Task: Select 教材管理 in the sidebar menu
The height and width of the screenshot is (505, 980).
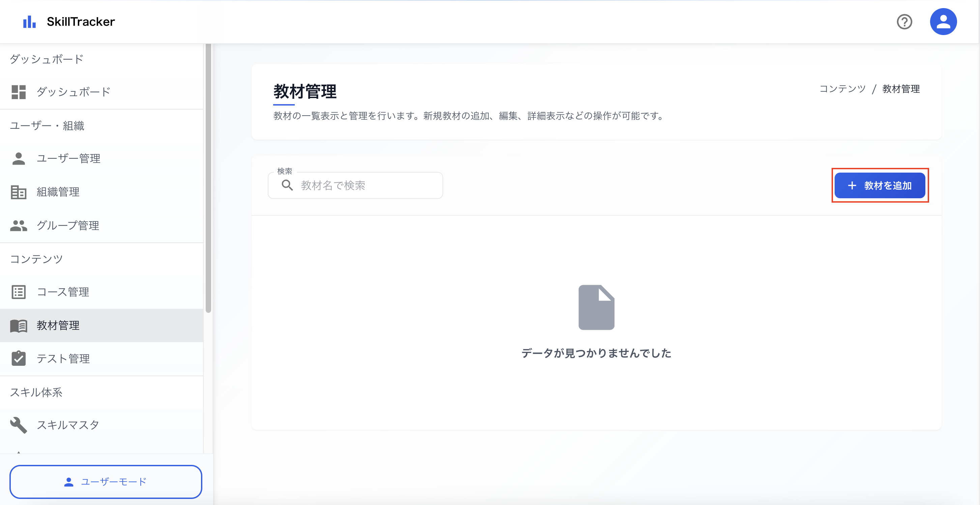Action: pos(57,326)
